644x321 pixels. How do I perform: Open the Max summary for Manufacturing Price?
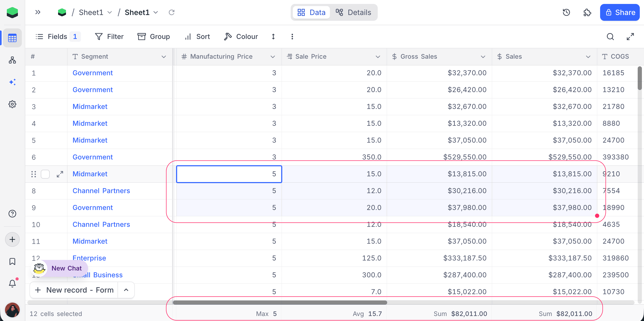[x=229, y=314]
